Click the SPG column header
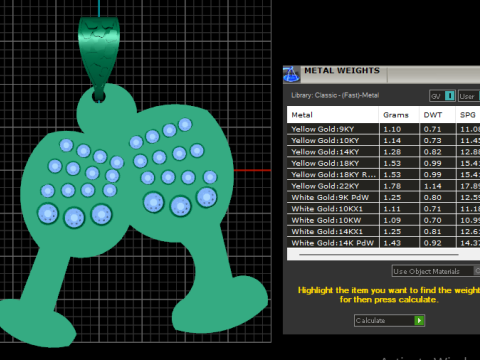The height and width of the screenshot is (360, 480). [468, 115]
